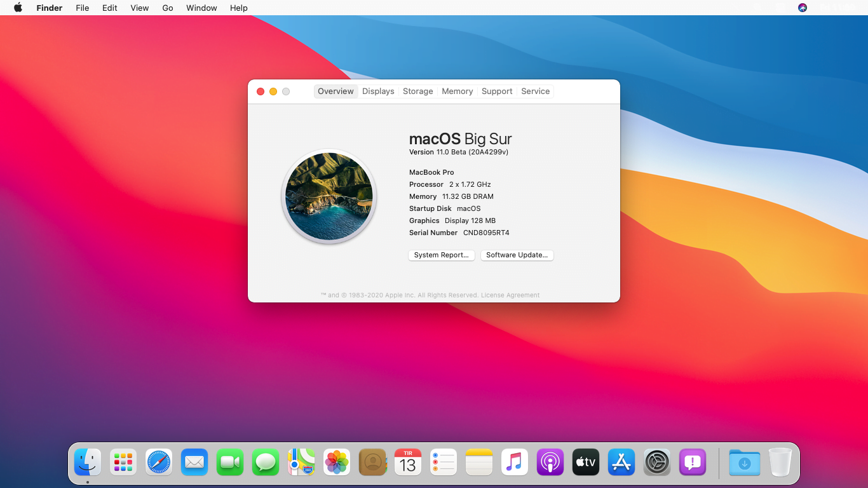Open System Preferences in the Dock
The image size is (868, 488).
tap(657, 462)
